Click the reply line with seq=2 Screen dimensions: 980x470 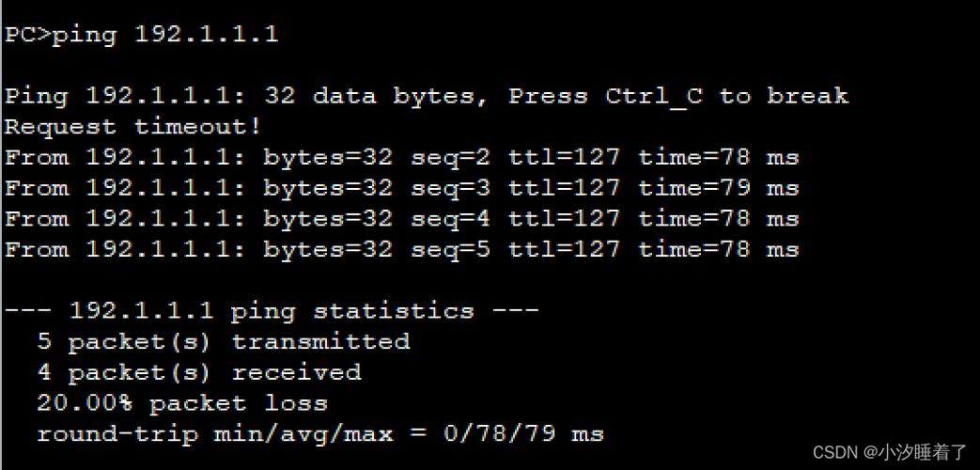point(402,158)
